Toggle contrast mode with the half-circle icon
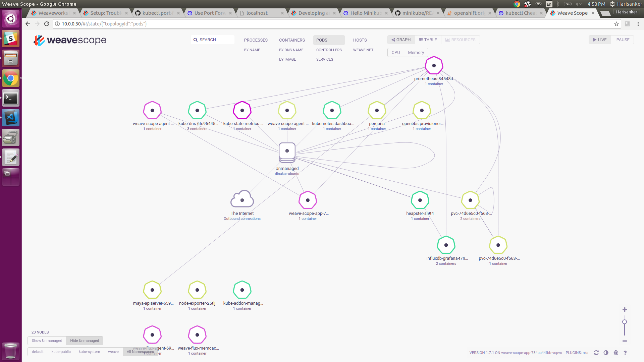This screenshot has width=644, height=362. (x=606, y=353)
